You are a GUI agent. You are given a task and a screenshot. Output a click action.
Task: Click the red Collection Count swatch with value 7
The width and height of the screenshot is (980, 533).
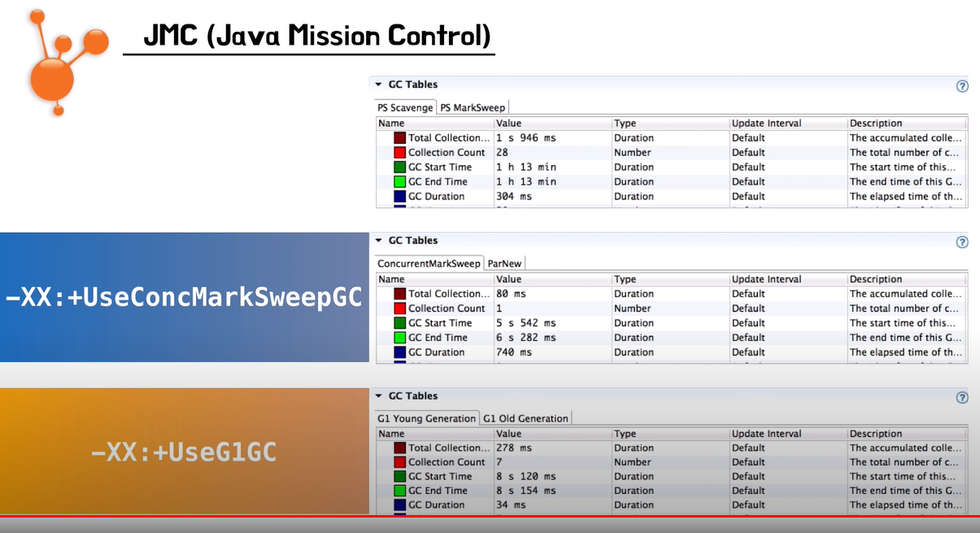tap(399, 462)
